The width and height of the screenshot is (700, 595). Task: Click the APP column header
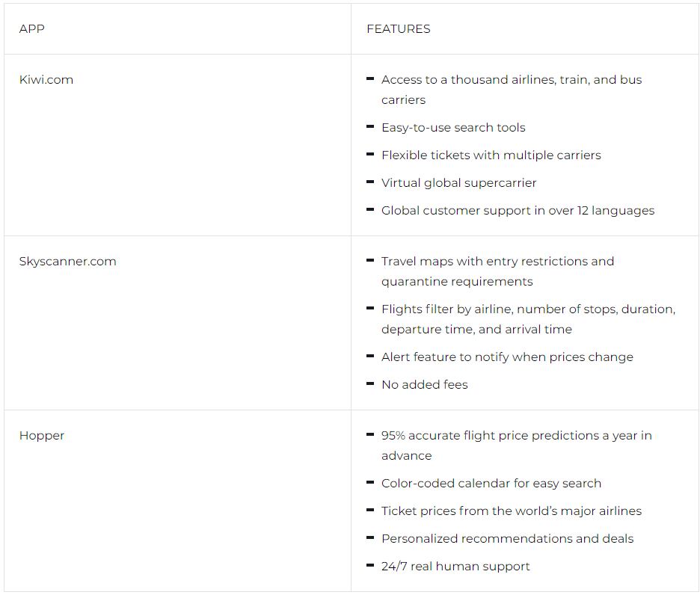click(x=31, y=29)
